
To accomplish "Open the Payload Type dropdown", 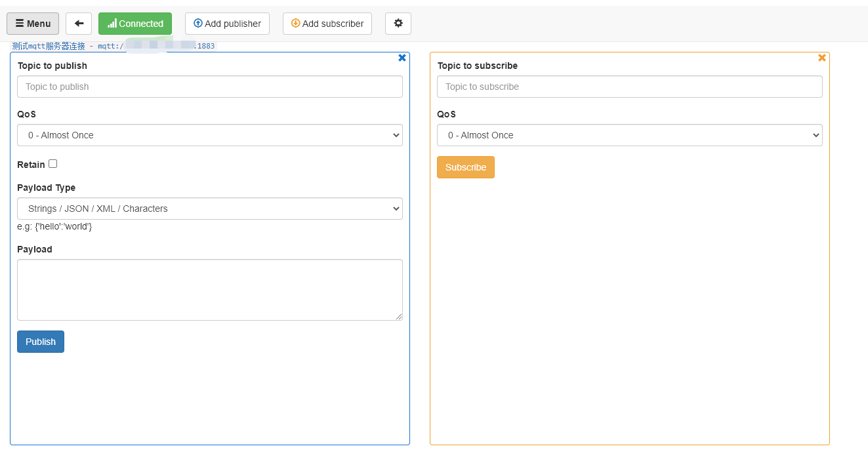I will 210,209.
